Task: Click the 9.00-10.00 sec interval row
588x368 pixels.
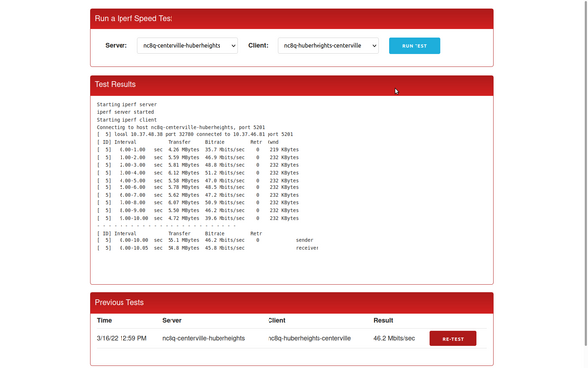Action: (x=198, y=218)
